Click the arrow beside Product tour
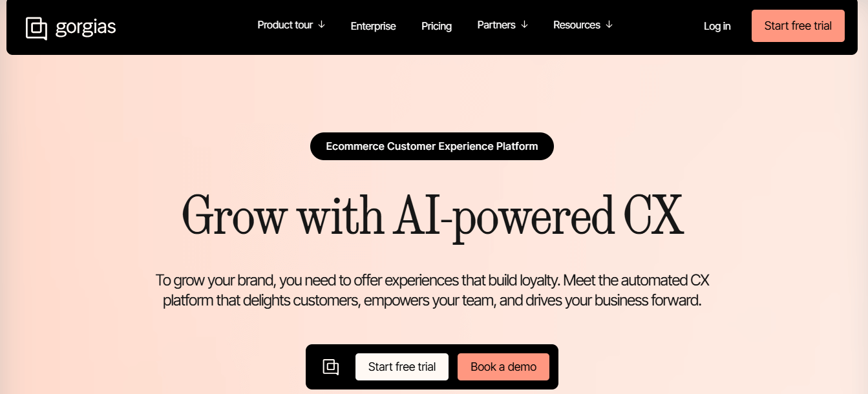 [321, 25]
